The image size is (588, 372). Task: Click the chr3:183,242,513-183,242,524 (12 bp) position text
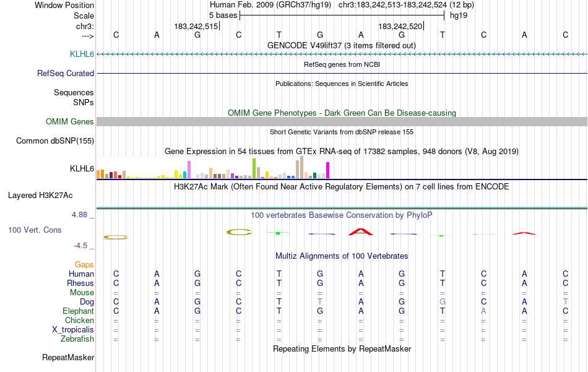click(406, 5)
